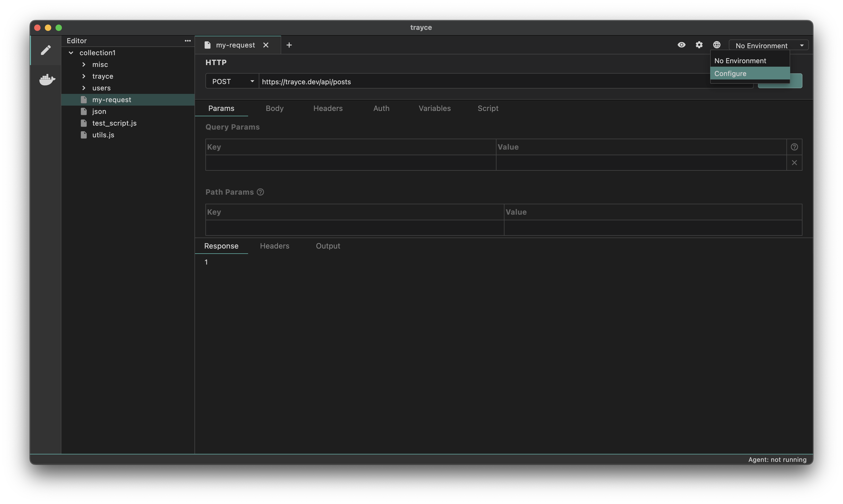Expand the misc folder
Image resolution: width=843 pixels, height=504 pixels.
point(84,65)
